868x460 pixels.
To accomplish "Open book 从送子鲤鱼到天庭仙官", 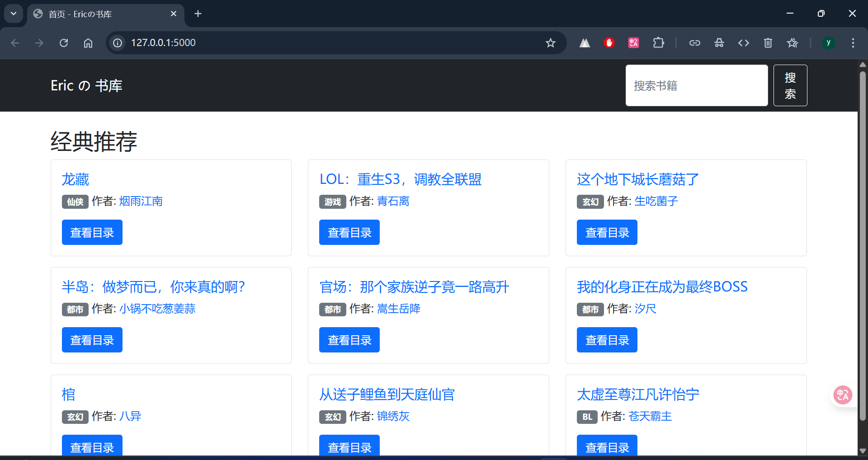I will 387,394.
